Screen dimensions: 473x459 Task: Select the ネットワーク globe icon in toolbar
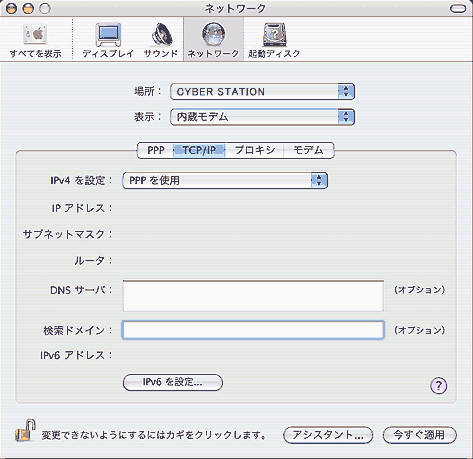pyautogui.click(x=213, y=34)
